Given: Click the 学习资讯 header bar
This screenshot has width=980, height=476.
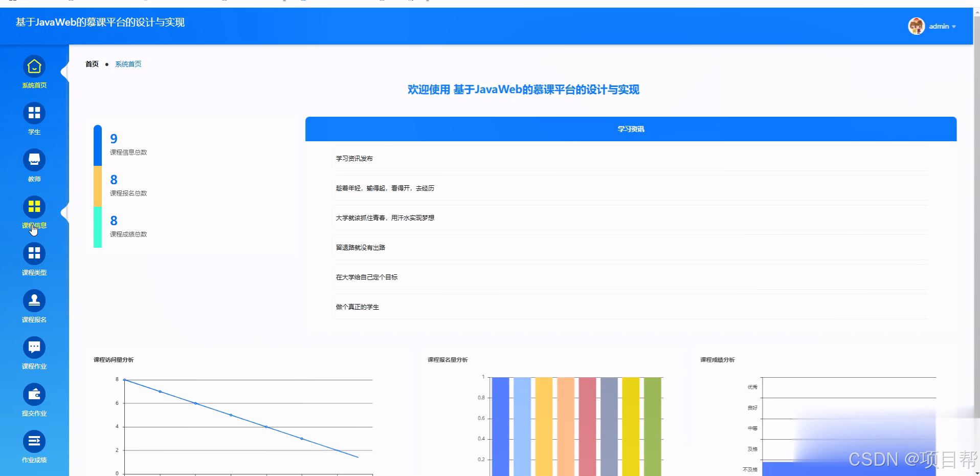Looking at the screenshot, I should (x=630, y=128).
